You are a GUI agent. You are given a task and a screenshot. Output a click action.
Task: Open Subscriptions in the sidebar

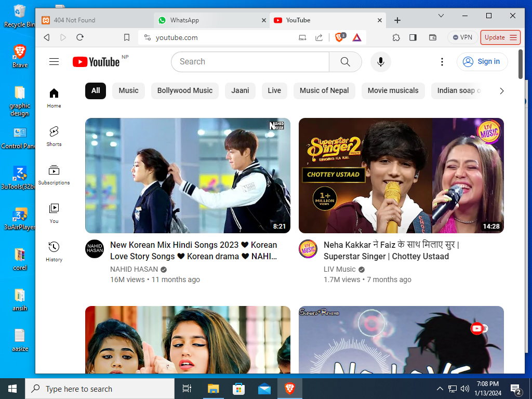point(54,175)
